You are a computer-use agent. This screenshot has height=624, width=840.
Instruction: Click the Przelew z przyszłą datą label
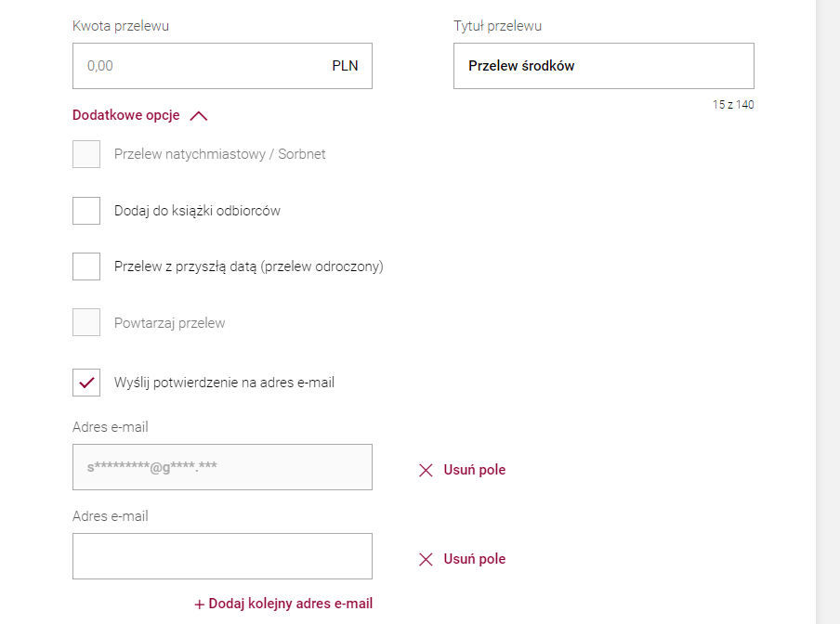248,266
